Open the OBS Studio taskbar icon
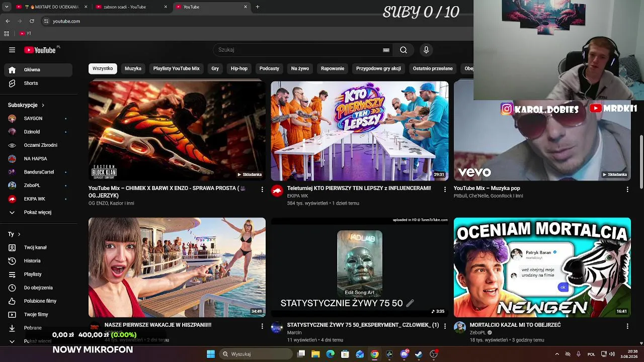 (x=434, y=354)
